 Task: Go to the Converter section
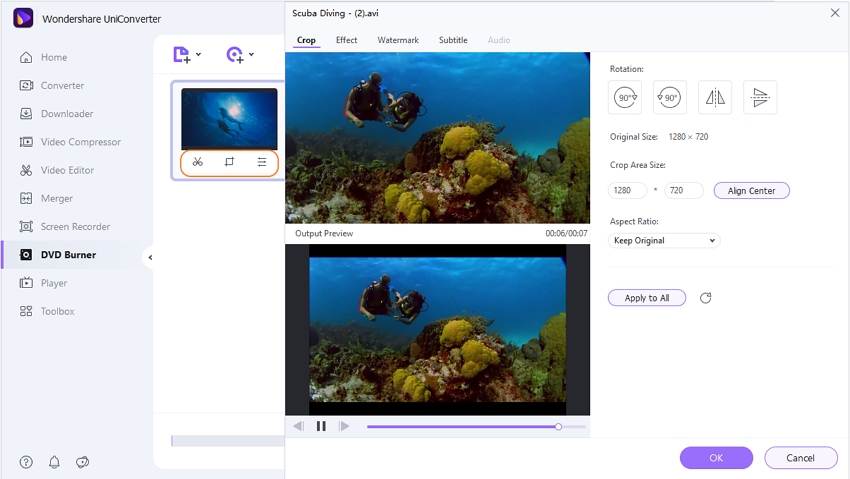point(51,86)
